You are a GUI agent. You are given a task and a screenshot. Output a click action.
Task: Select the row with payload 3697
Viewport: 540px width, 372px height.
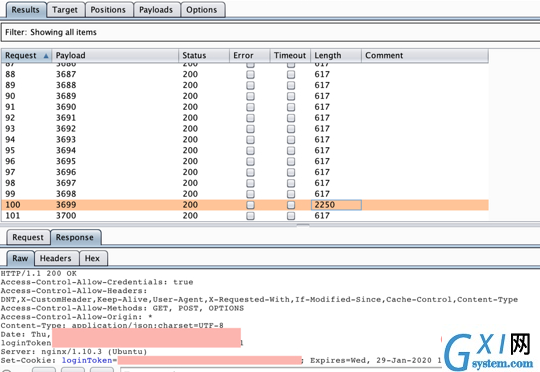245,183
